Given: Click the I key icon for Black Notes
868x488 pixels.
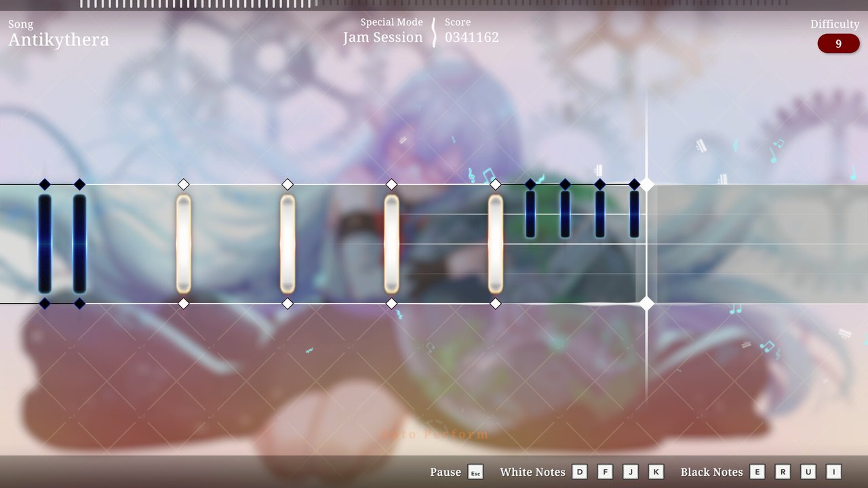Looking at the screenshot, I should 834,472.
